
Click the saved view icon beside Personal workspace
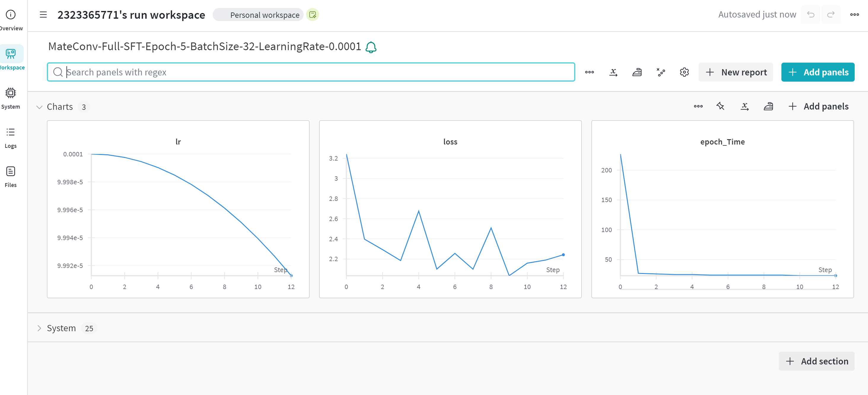(312, 15)
